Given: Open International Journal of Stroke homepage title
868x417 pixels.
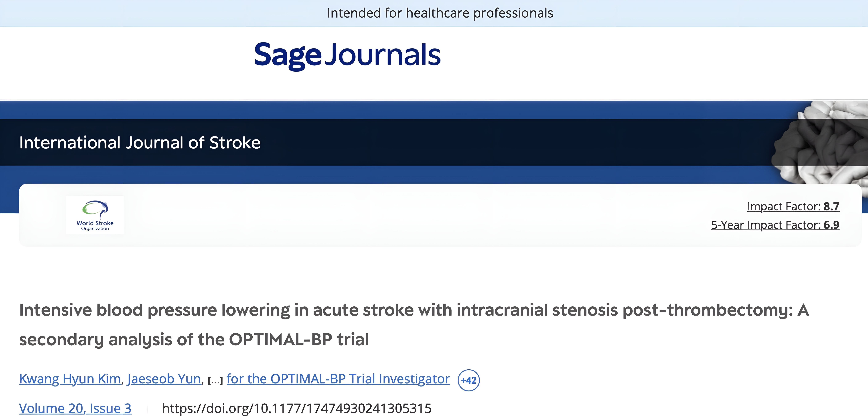Looking at the screenshot, I should point(140,142).
